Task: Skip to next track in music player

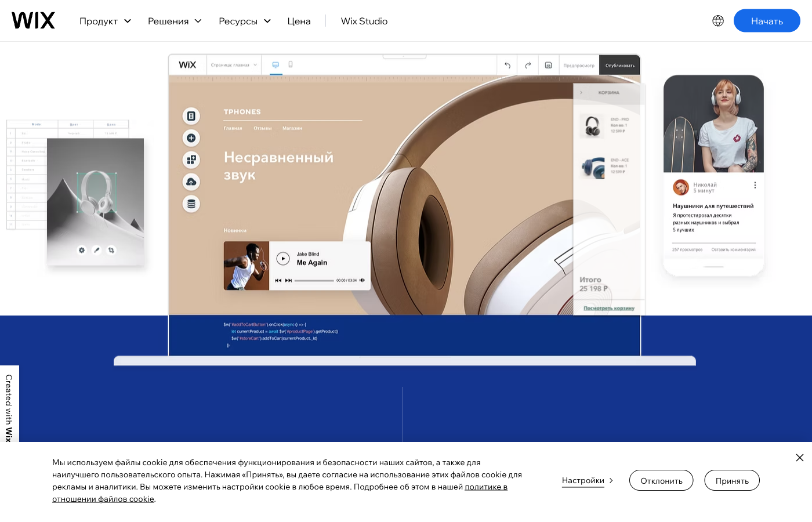Action: 288,281
